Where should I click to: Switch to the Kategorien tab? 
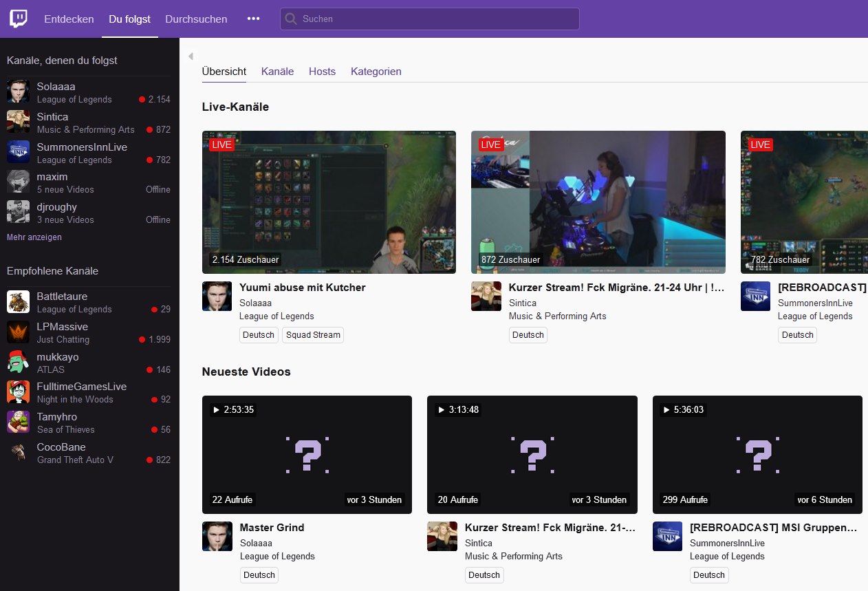pyautogui.click(x=376, y=72)
